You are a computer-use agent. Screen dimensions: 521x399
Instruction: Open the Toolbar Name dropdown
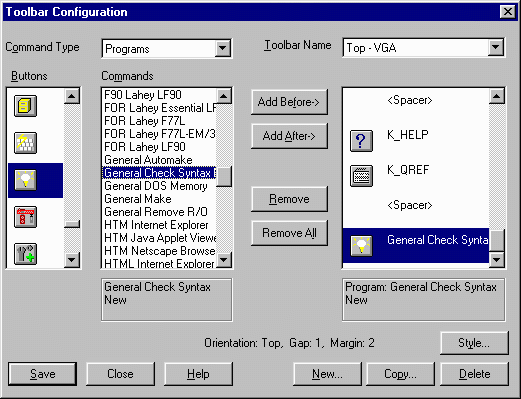pyautogui.click(x=496, y=48)
